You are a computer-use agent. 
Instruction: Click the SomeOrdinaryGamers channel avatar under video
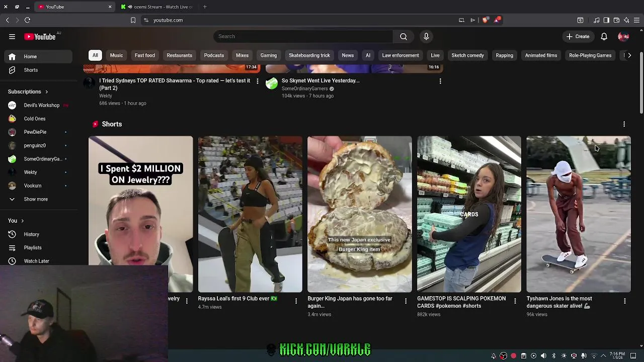(272, 83)
